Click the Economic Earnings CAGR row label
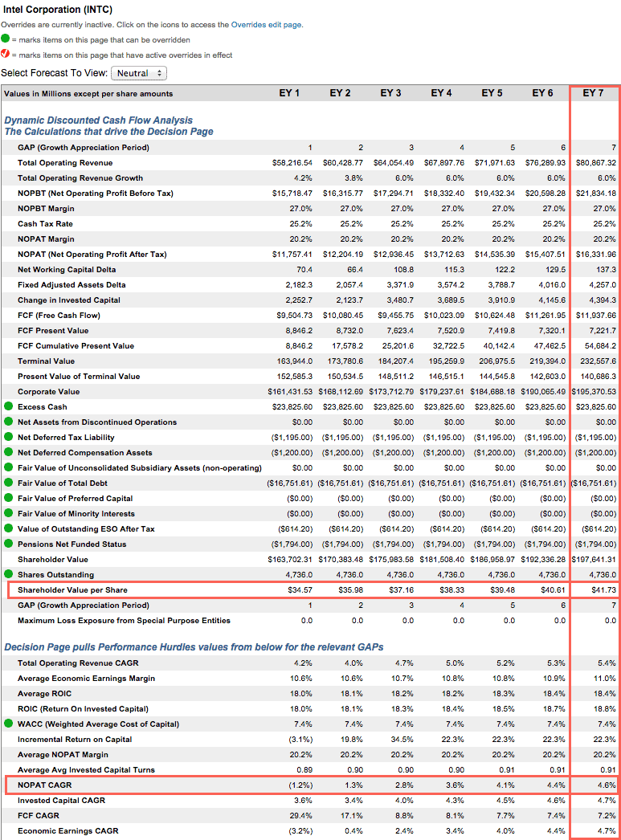 point(68,831)
